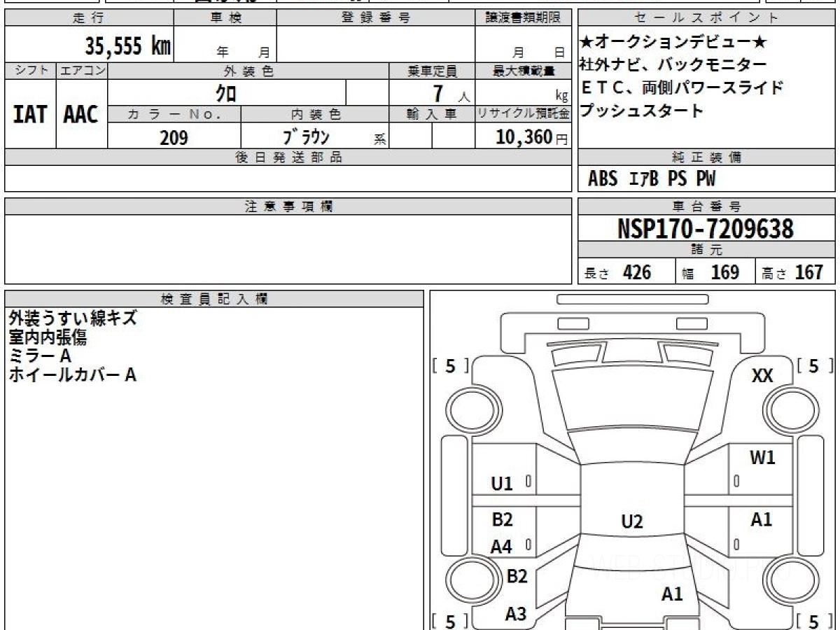Click the length 426 dimension value
This screenshot has width=840, height=630.
coord(637,272)
